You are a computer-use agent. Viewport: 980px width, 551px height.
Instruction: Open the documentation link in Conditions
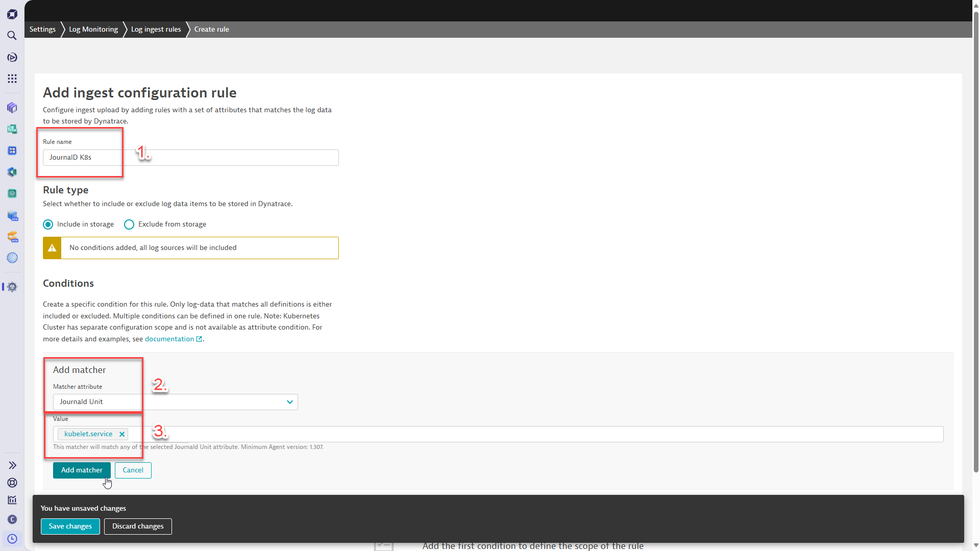coord(170,339)
